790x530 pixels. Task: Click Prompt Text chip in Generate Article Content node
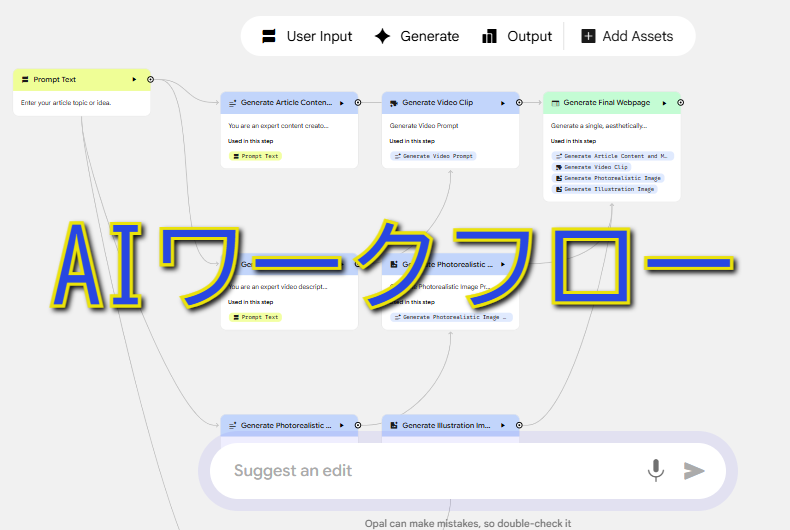(x=255, y=156)
